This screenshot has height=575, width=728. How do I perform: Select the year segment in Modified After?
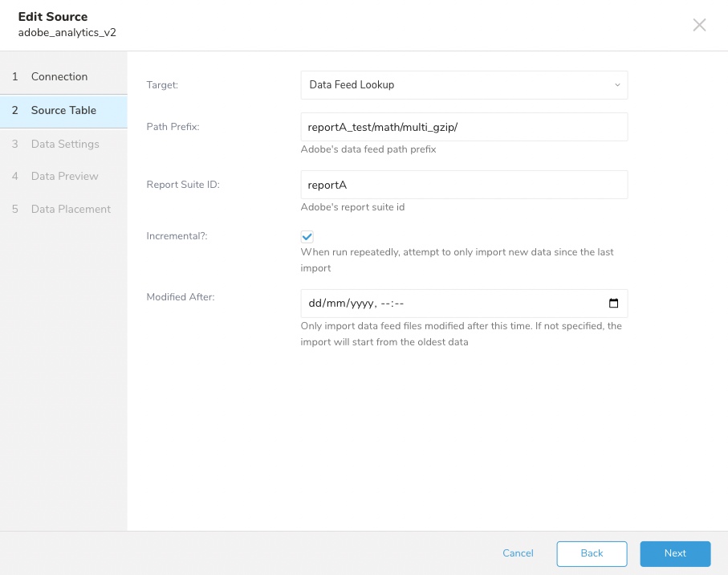360,304
